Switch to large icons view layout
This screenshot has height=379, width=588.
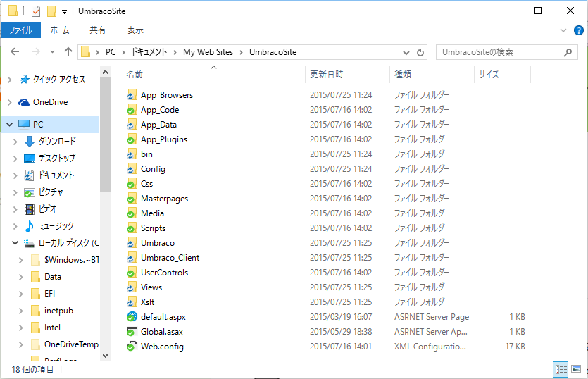point(576,370)
